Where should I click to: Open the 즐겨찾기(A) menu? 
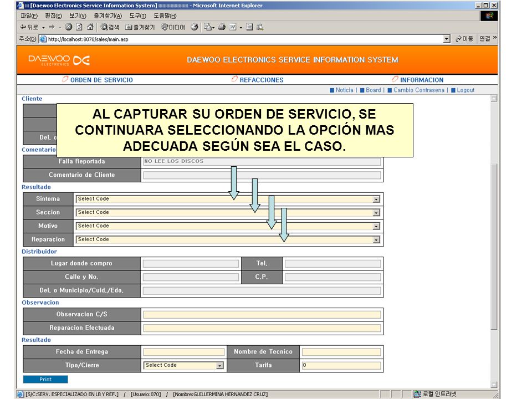(108, 16)
